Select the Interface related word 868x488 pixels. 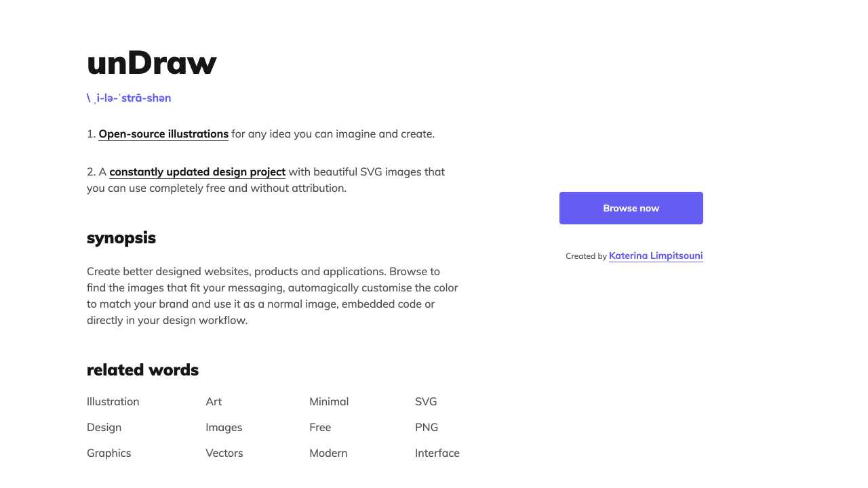point(437,453)
